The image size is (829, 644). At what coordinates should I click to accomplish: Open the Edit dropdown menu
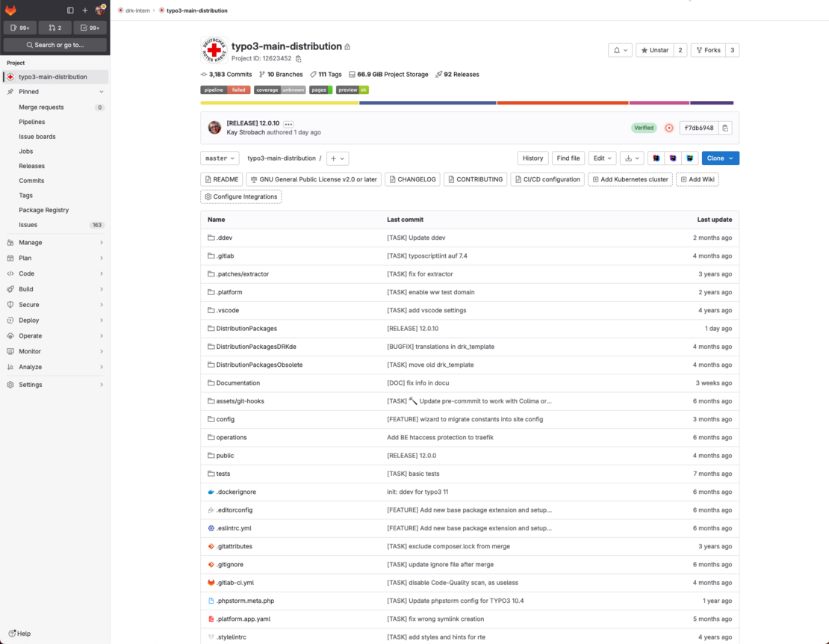click(601, 158)
